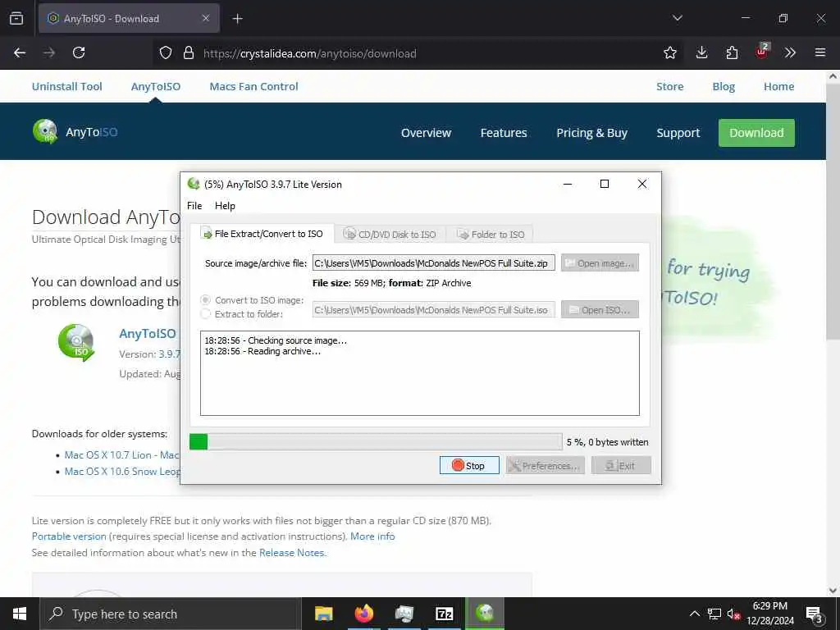
Task: Open Firefox from the taskbar
Action: click(363, 614)
